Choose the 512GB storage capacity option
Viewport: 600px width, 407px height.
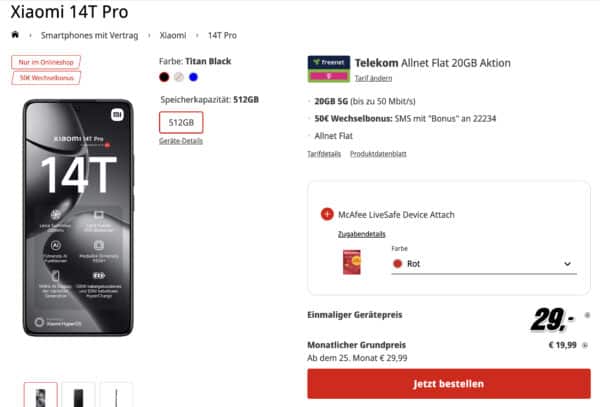(181, 122)
